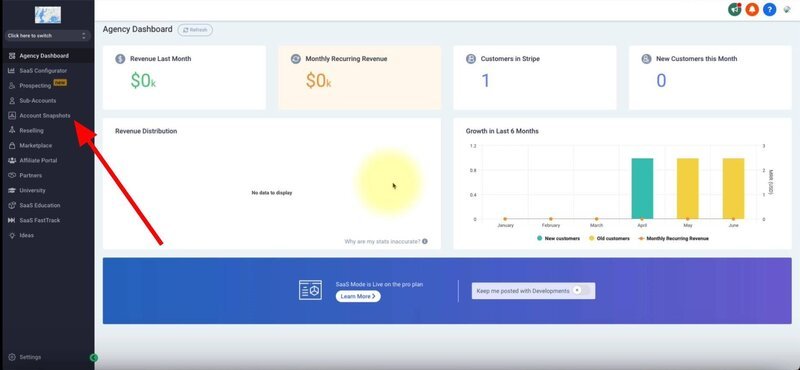Click 'Agency Dashboard' page title

point(137,29)
